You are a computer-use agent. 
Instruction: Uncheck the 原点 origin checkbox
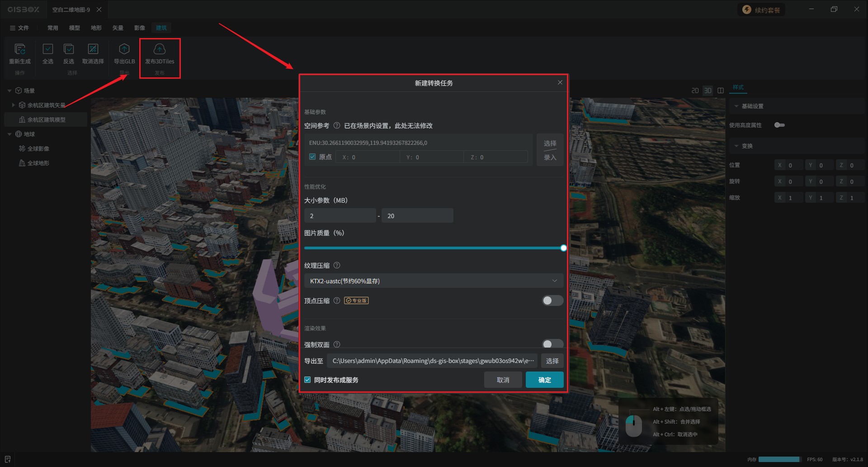point(312,157)
